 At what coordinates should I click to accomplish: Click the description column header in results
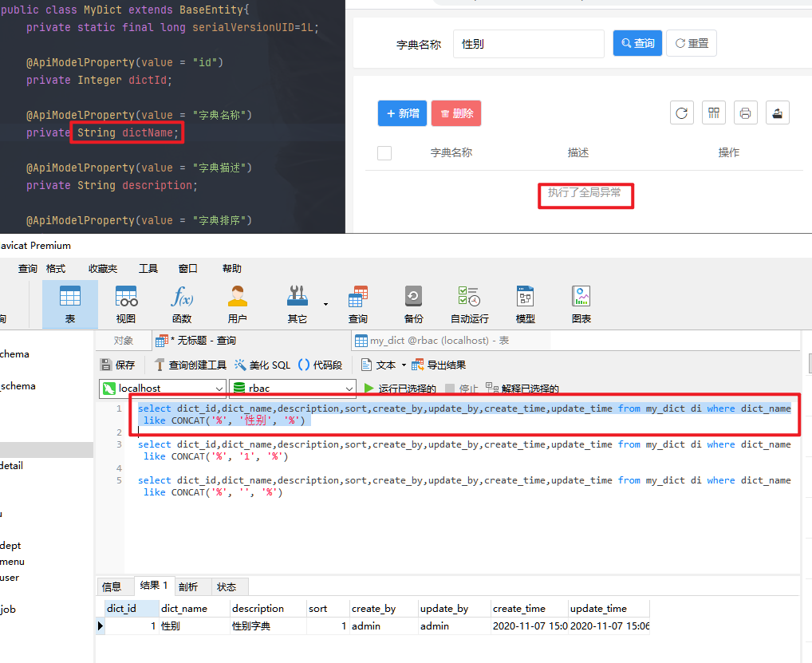268,608
